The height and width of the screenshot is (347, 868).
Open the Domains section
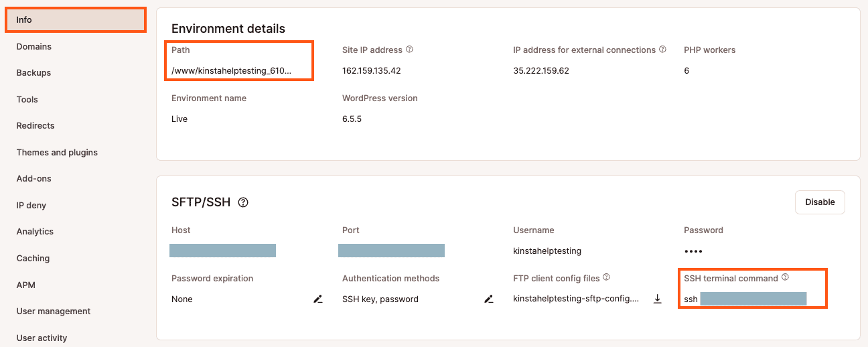[x=34, y=46]
